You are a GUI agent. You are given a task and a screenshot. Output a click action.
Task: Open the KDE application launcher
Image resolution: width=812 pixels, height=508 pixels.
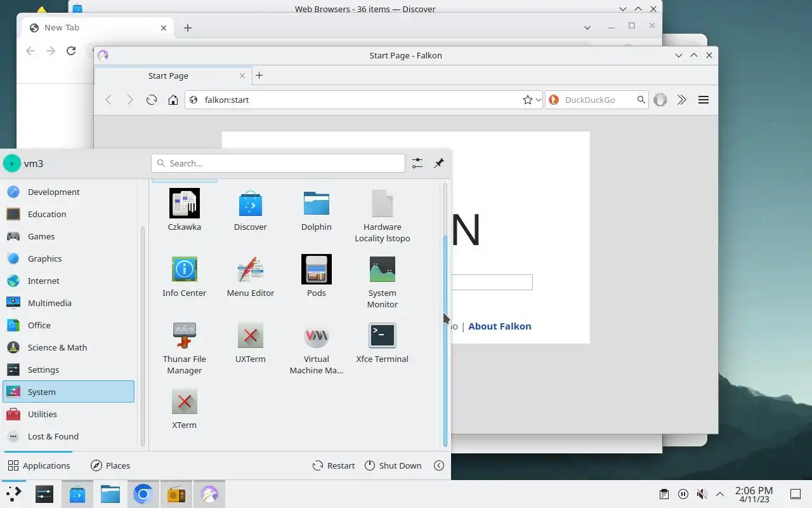(13, 494)
